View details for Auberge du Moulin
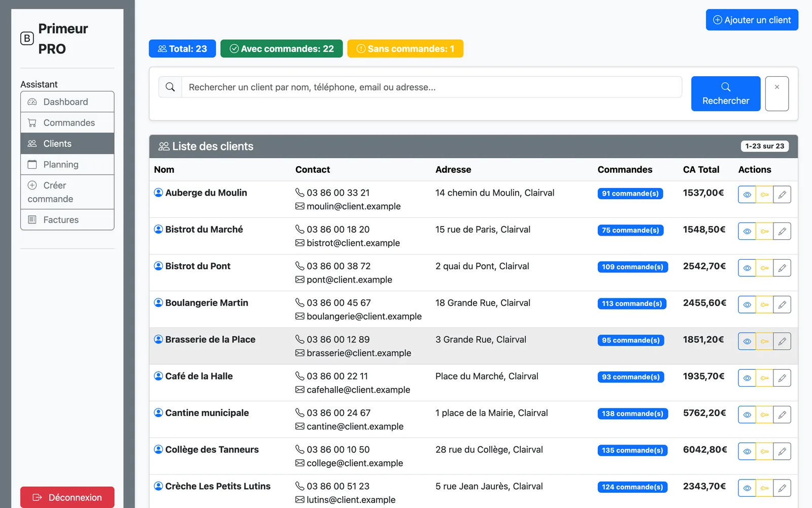 click(x=747, y=195)
